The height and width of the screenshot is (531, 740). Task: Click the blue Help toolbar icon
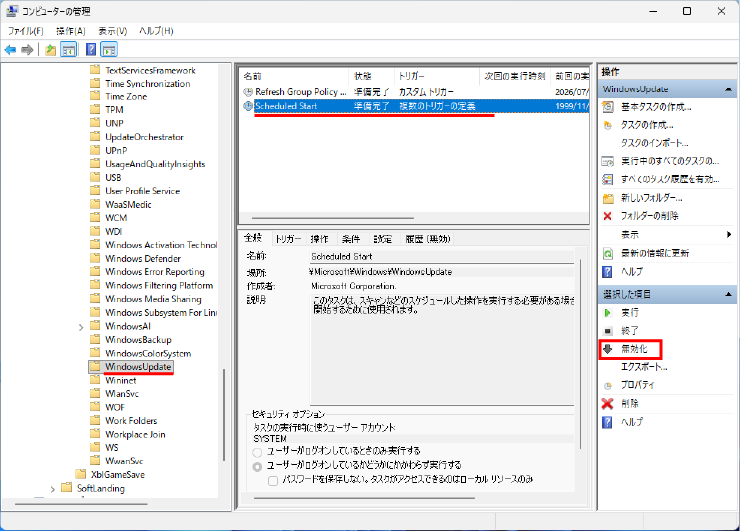91,50
